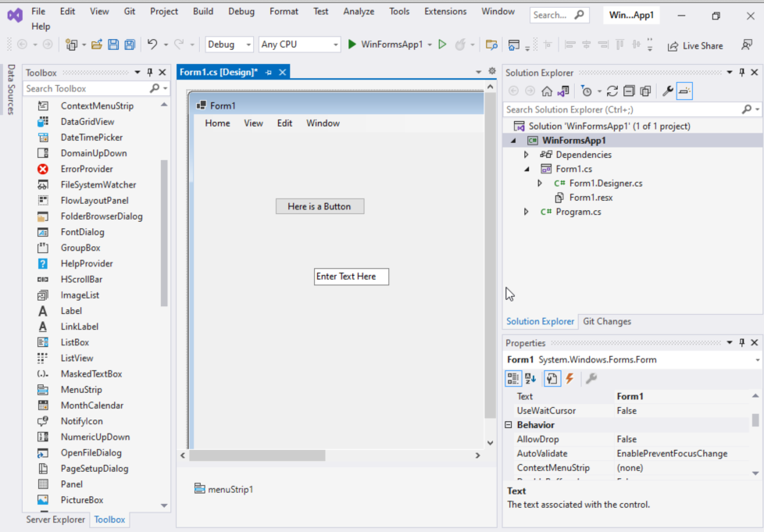Click the Form1.resx file

(x=591, y=198)
